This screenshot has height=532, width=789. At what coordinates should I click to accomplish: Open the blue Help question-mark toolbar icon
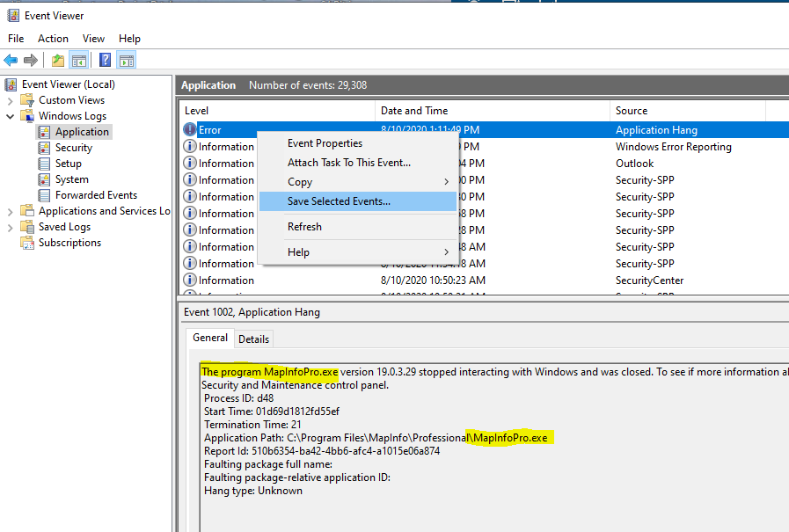[106, 60]
